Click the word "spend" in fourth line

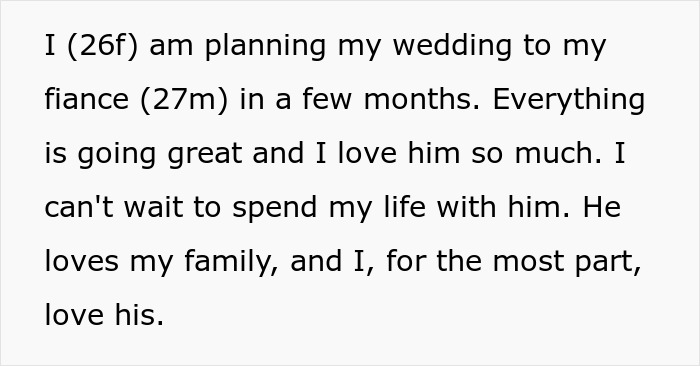(x=275, y=209)
